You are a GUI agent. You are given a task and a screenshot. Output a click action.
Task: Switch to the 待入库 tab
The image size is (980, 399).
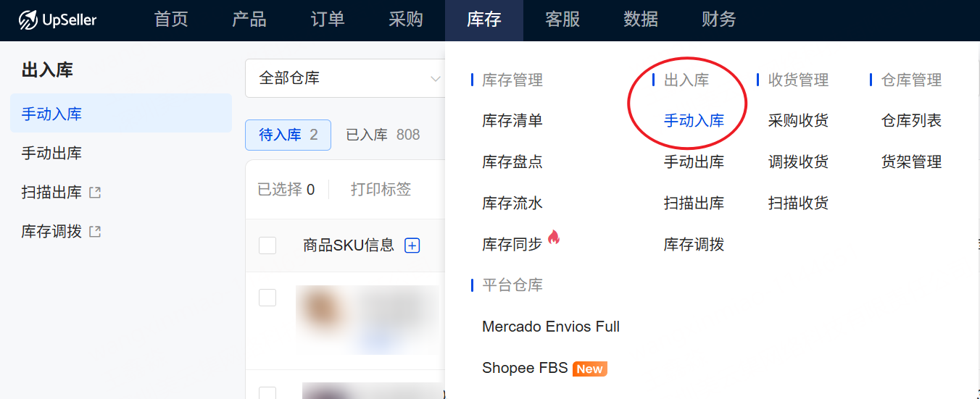point(288,135)
